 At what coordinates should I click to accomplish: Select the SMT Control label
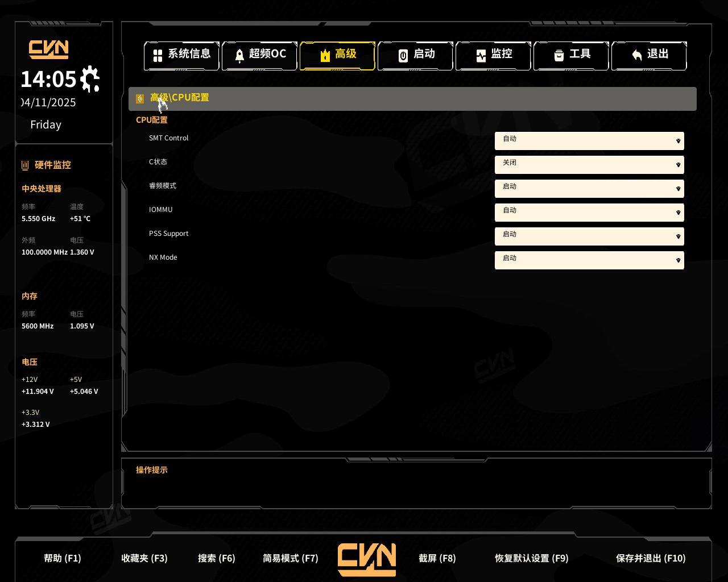tap(169, 138)
